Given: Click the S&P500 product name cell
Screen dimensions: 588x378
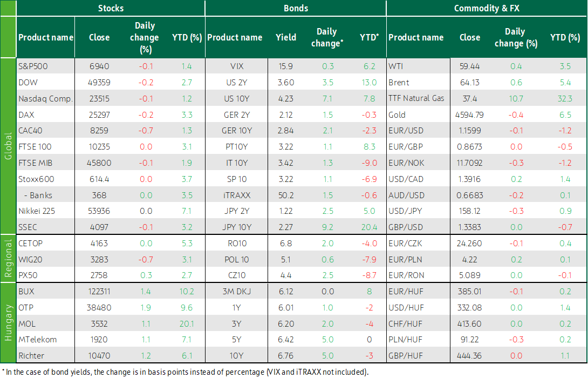Looking at the screenshot, I should point(46,66).
